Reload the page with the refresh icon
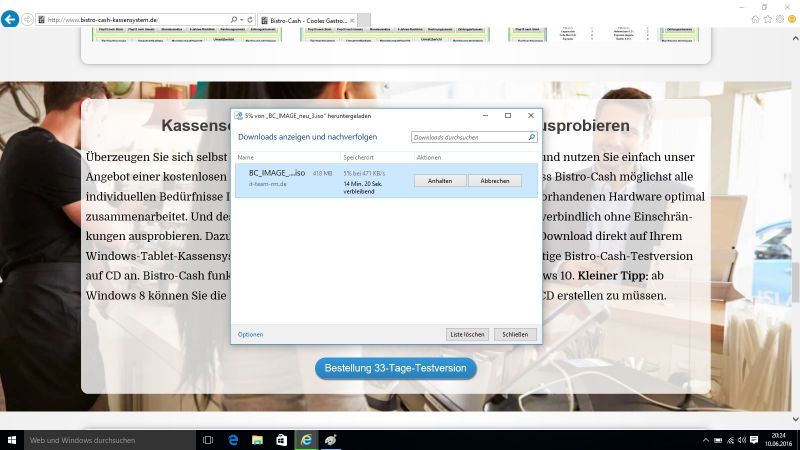 pyautogui.click(x=250, y=20)
